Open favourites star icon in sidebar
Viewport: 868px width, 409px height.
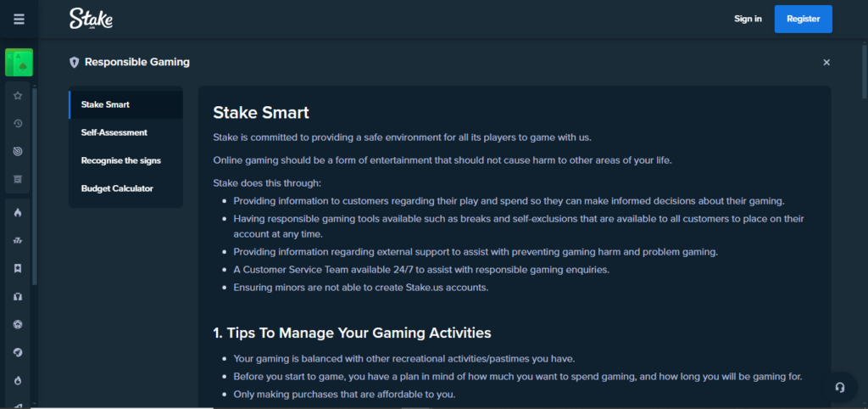[x=18, y=96]
